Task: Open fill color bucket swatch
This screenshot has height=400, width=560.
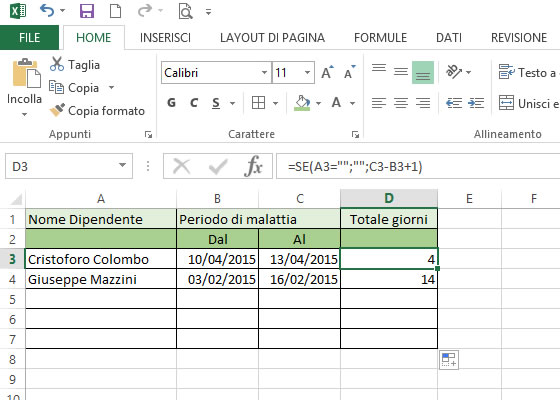Action: pos(302,103)
